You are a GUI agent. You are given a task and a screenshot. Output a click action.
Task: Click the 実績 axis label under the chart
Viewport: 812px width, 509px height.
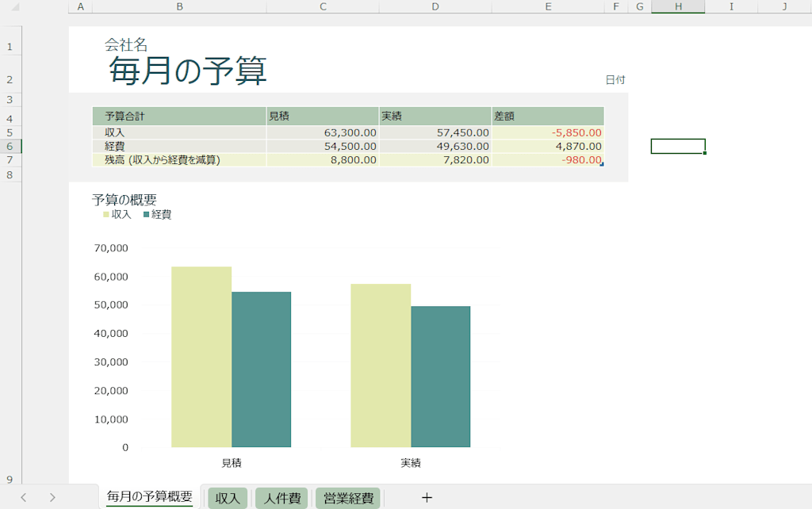point(411,463)
